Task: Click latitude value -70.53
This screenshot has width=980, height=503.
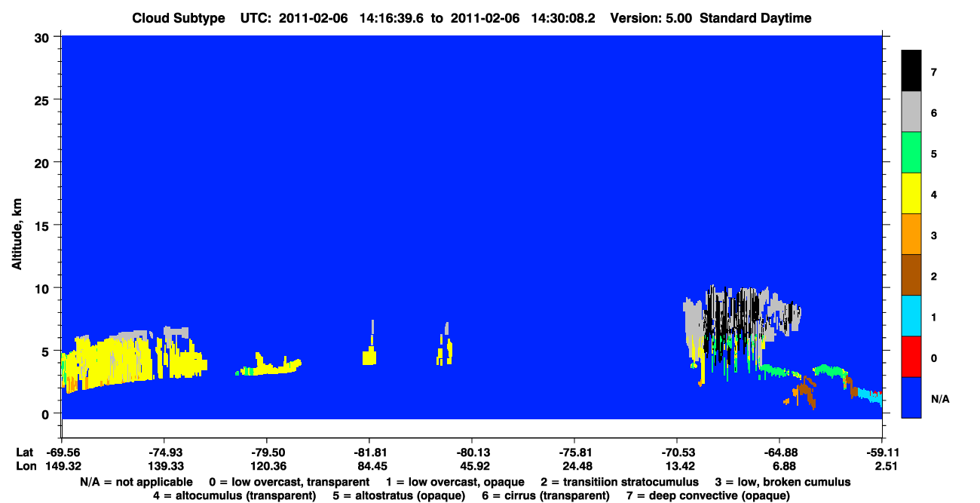Action: (677, 452)
